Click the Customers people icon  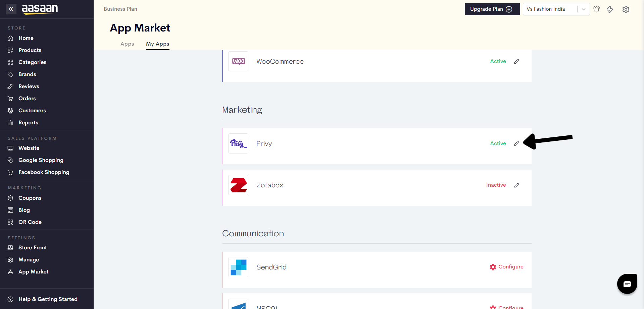[x=10, y=111]
